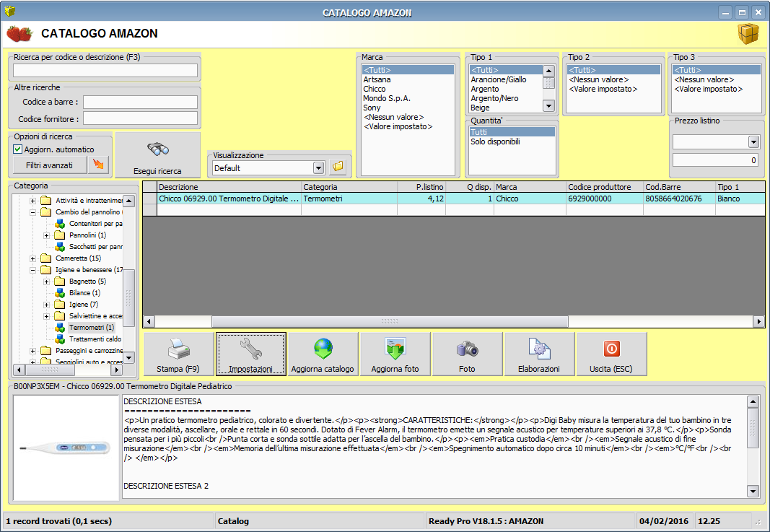This screenshot has width=770, height=532.
Task: Expand the Cameretta (15) category
Action: (33, 258)
